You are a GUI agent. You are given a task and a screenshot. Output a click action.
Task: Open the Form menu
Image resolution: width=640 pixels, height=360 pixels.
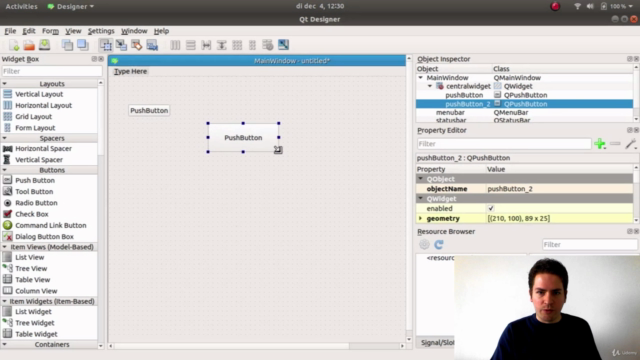pos(50,31)
